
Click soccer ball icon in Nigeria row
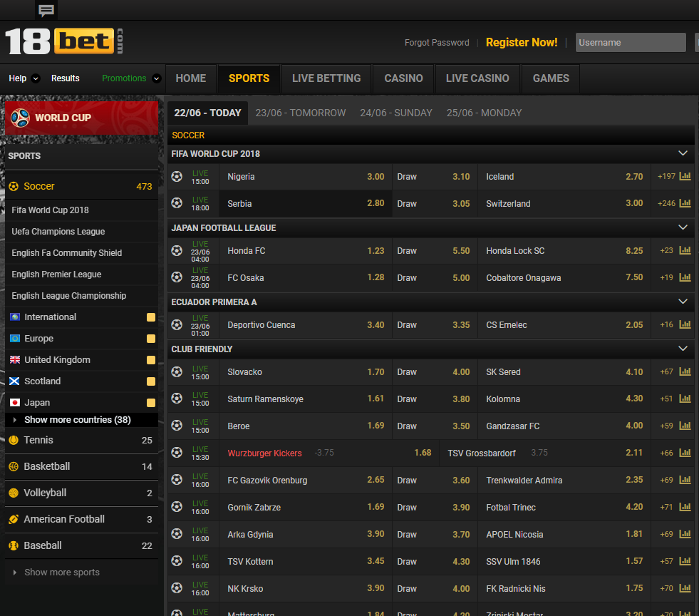coord(177,176)
